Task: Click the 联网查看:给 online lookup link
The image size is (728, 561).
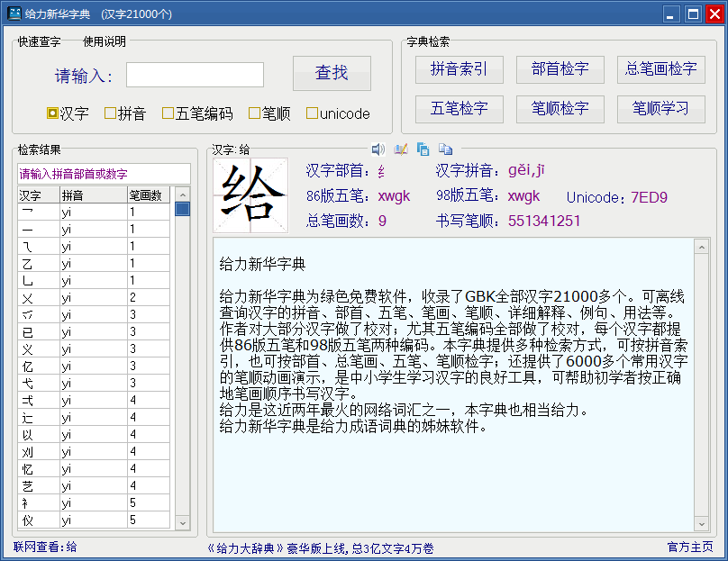Action: tap(45, 547)
